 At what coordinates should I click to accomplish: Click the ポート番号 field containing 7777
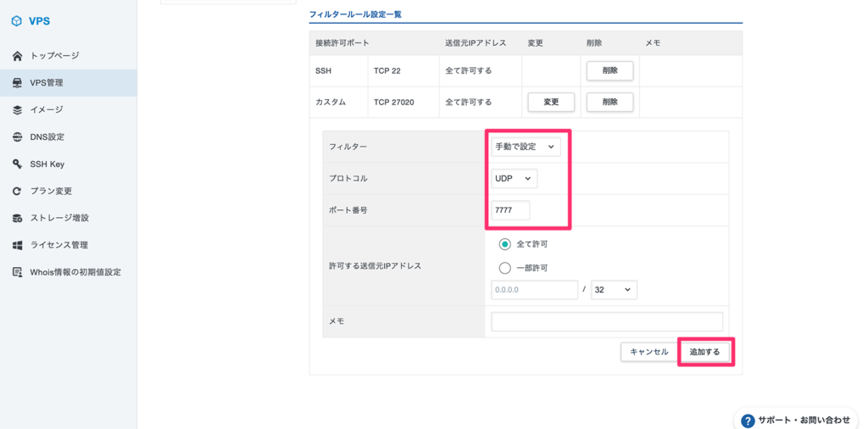point(510,210)
